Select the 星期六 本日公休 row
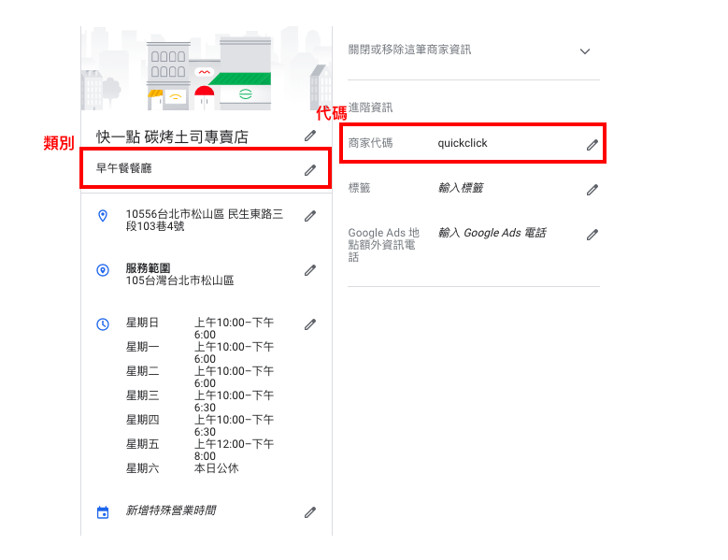The width and height of the screenshot is (728, 560). pyautogui.click(x=182, y=468)
